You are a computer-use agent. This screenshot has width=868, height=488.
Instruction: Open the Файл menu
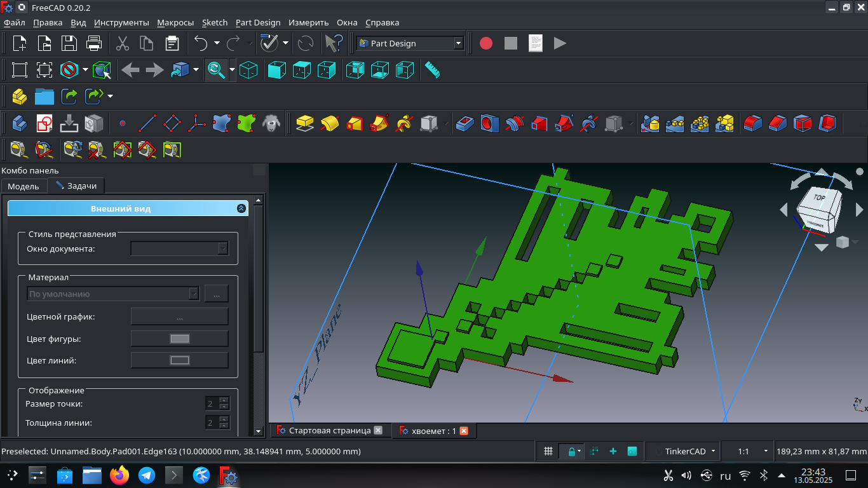pyautogui.click(x=14, y=22)
